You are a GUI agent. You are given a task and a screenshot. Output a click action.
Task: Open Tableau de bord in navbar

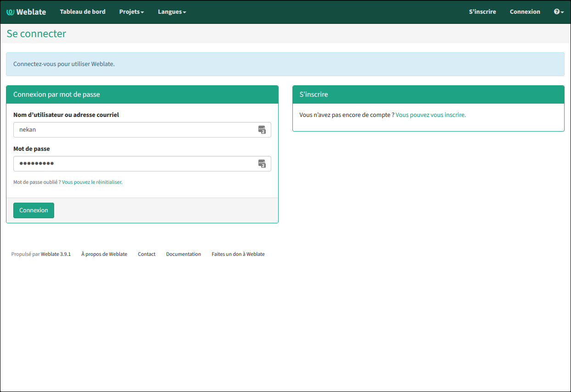(x=83, y=12)
